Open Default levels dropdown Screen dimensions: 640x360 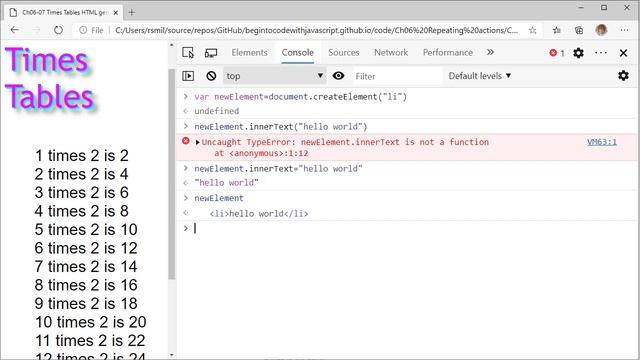click(x=480, y=76)
